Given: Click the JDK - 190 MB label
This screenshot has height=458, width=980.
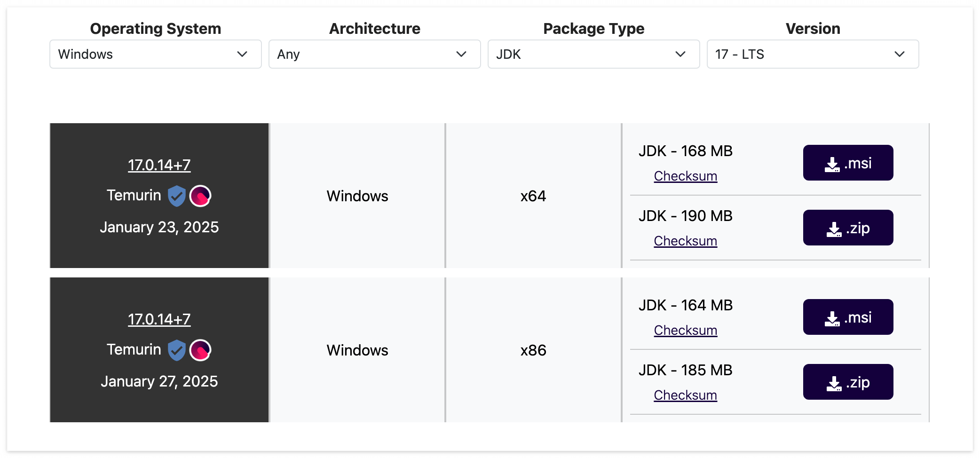Looking at the screenshot, I should (x=686, y=216).
